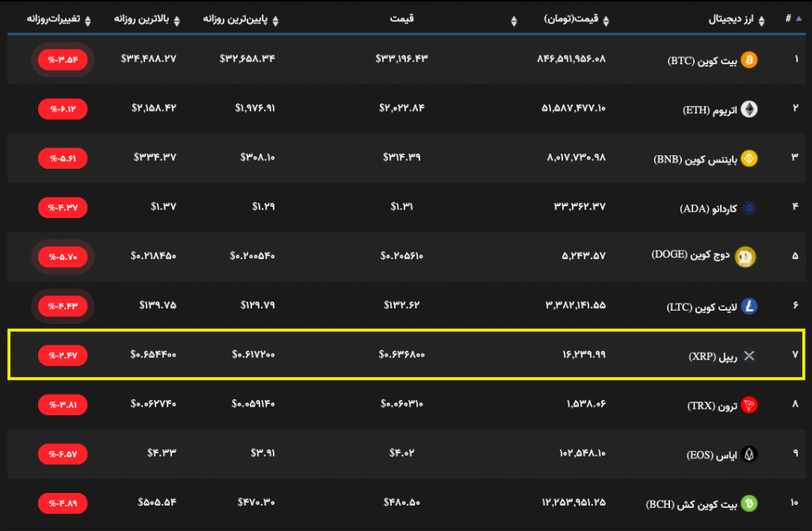Viewport: 812px width, 531px height.
Task: Sort by پایین‌ترین روزانه column
Action: tap(275, 20)
